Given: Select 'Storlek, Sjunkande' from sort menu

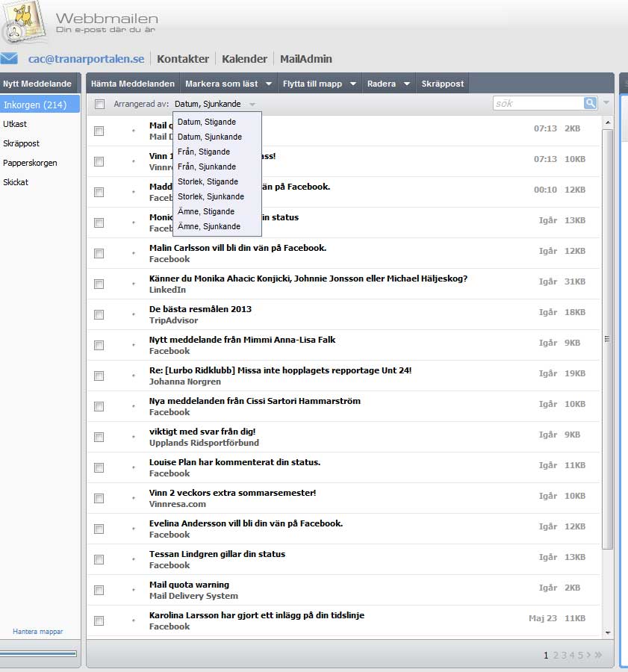Looking at the screenshot, I should coord(211,196).
